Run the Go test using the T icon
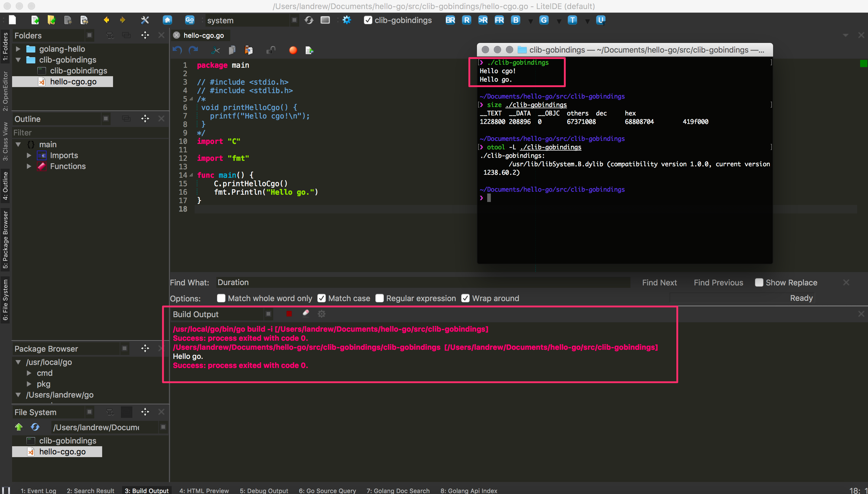The height and width of the screenshot is (494, 868). tap(572, 20)
